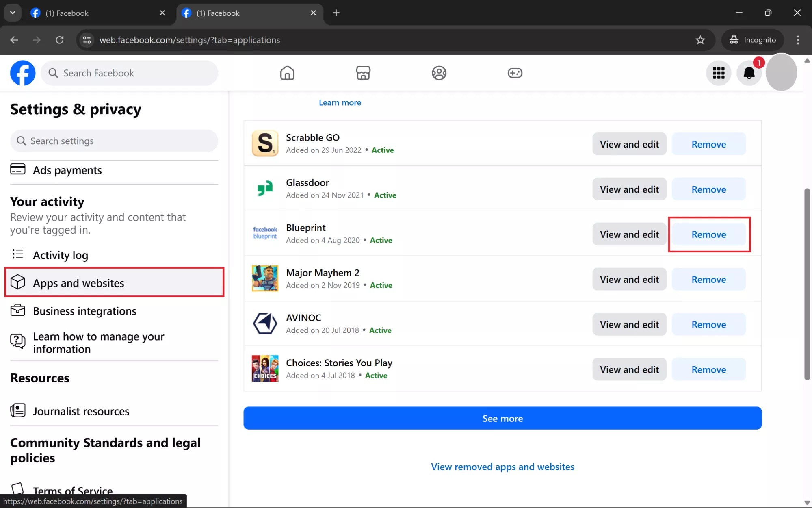Open the Notifications bell
Screen dimensions: 812x508
(x=749, y=73)
